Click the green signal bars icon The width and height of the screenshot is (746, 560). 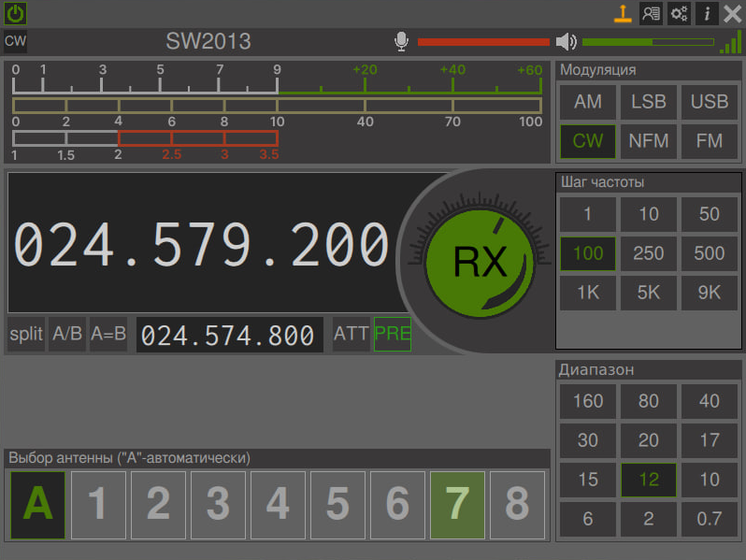point(731,42)
